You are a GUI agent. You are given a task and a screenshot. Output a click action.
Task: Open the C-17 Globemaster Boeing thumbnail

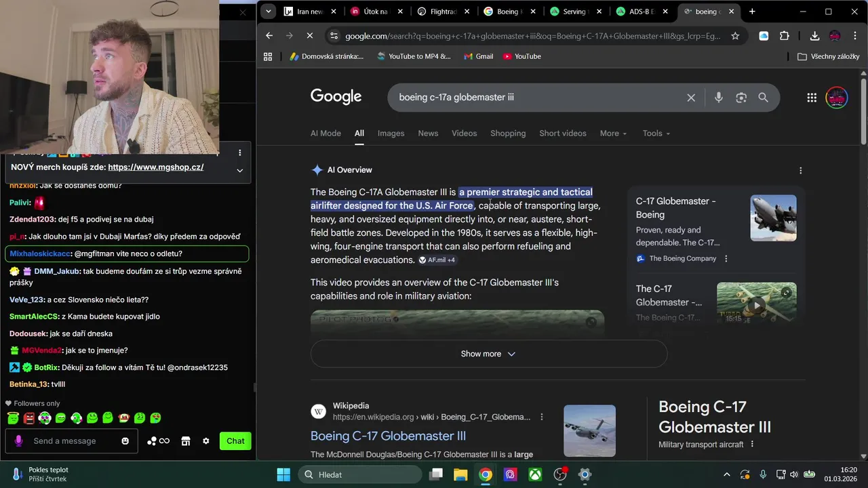[x=773, y=218]
